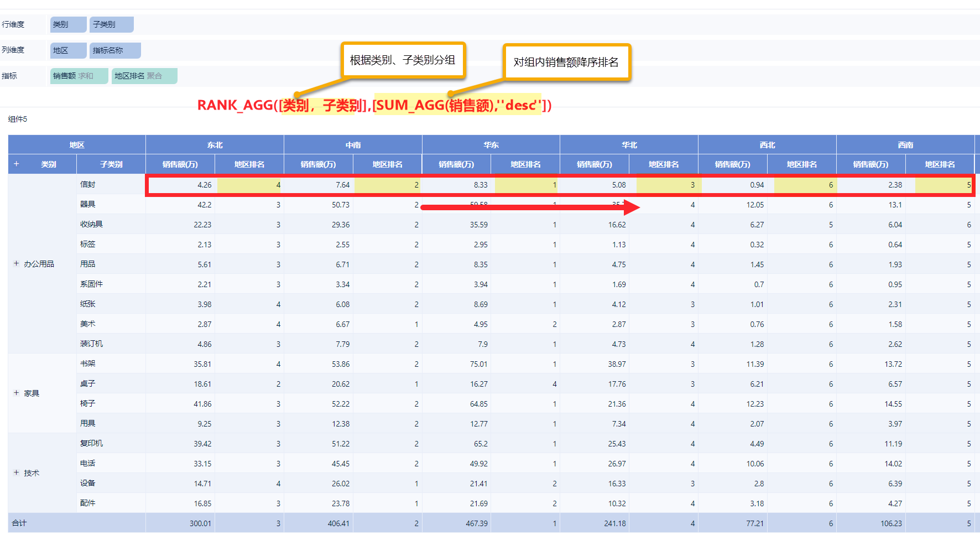Screen dimensions: 980x535
Task: Click the 组件5 component title
Action: coord(18,119)
